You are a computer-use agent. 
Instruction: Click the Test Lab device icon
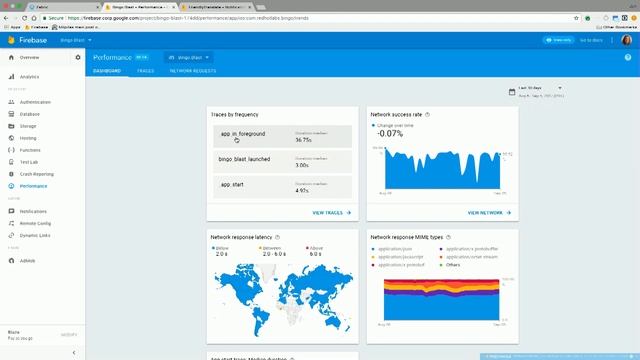[x=11, y=162]
